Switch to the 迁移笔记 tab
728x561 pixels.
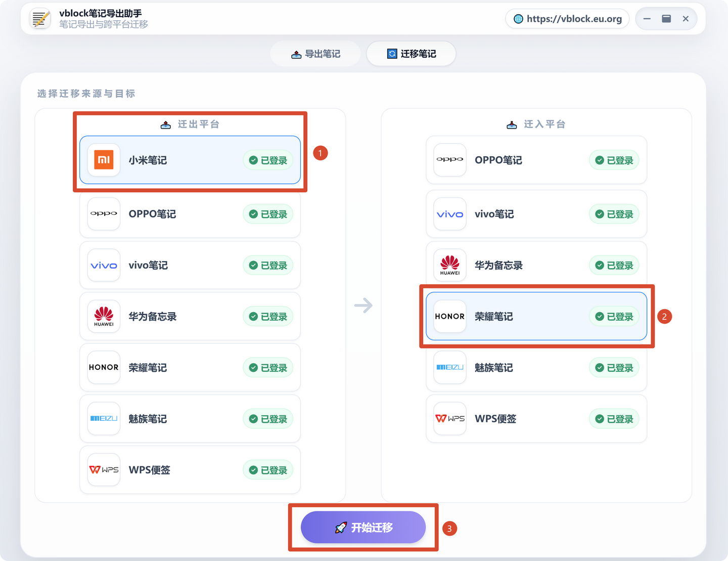coord(411,54)
